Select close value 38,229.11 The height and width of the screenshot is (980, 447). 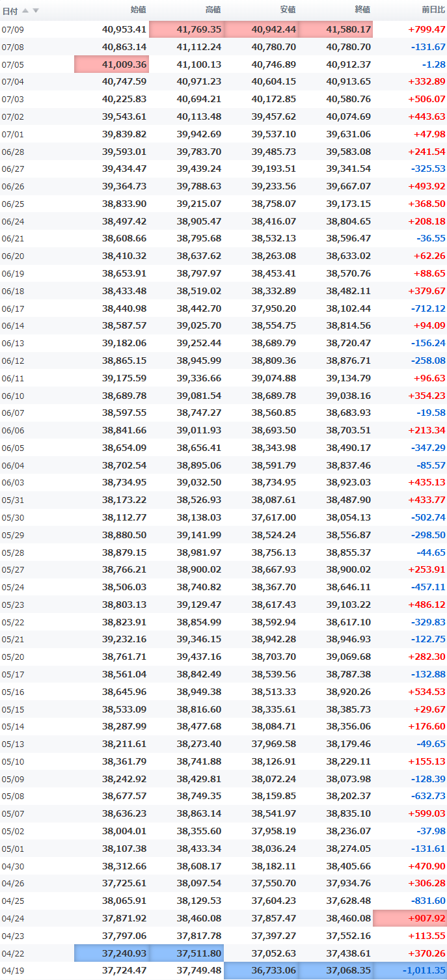pos(349,761)
